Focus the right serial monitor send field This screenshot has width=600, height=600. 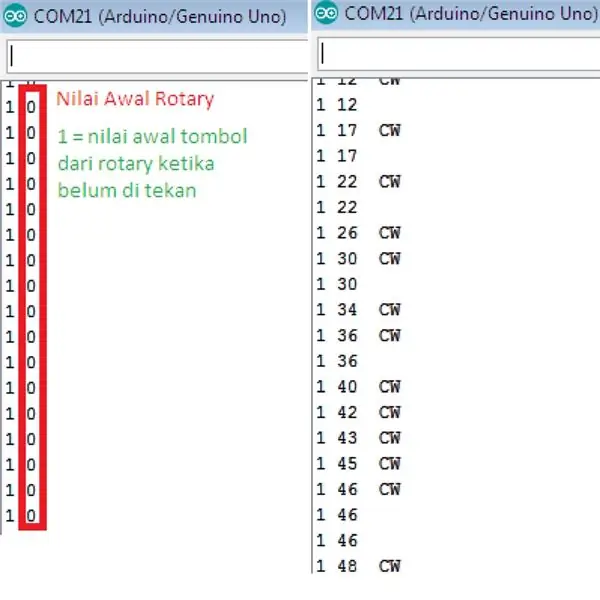(458, 54)
